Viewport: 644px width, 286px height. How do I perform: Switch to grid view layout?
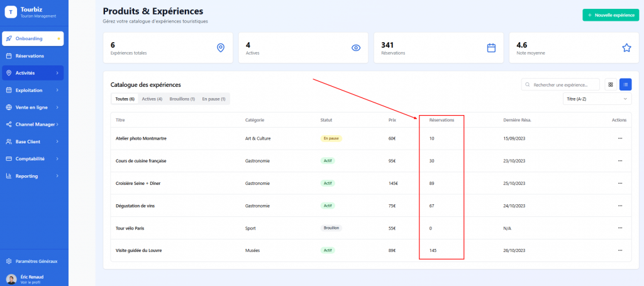tap(610, 84)
